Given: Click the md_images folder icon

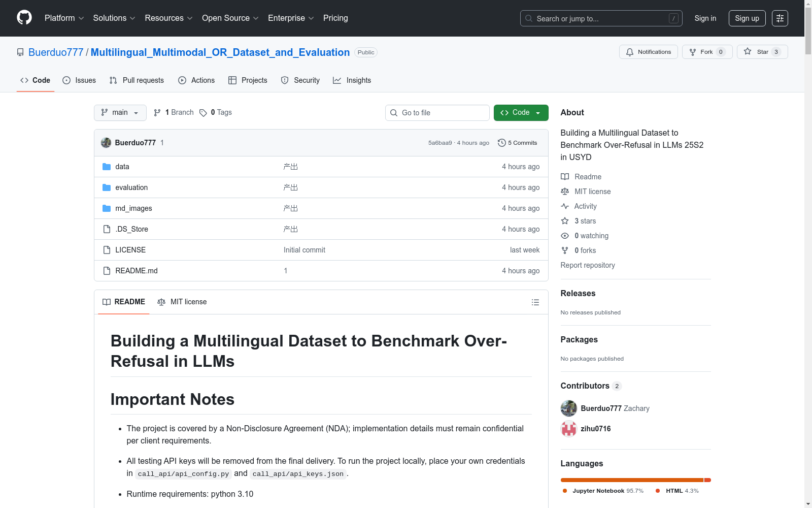Looking at the screenshot, I should (107, 208).
